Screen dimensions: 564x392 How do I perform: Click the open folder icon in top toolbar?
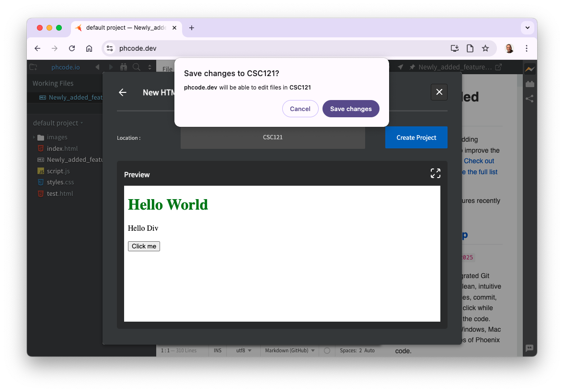tap(33, 67)
